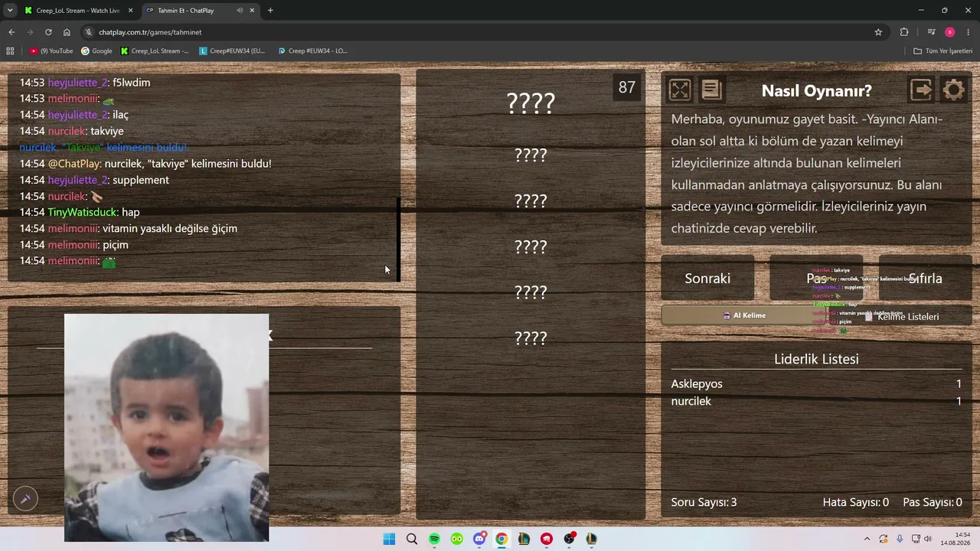Open the apps grid in bookmarks bar
Image resolution: width=980 pixels, height=551 pixels.
(x=10, y=51)
